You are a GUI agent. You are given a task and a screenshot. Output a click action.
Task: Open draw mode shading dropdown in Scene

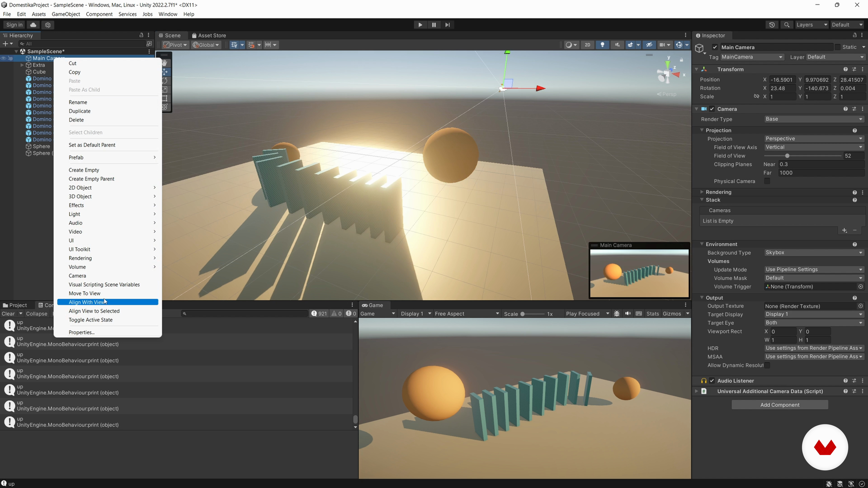pos(571,45)
